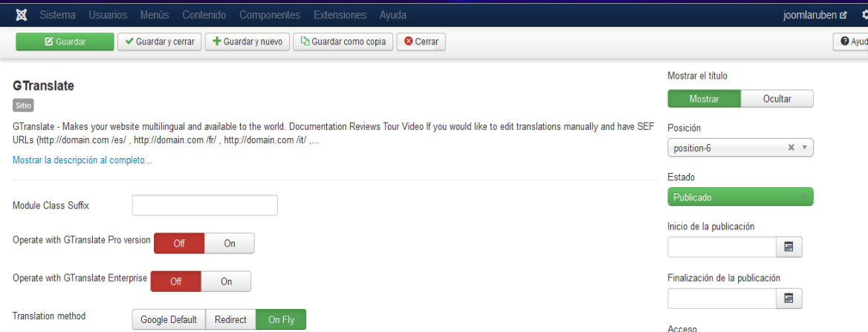Image resolution: width=868 pixels, height=332 pixels.
Task: Expand the Posición dropdown
Action: coord(806,148)
